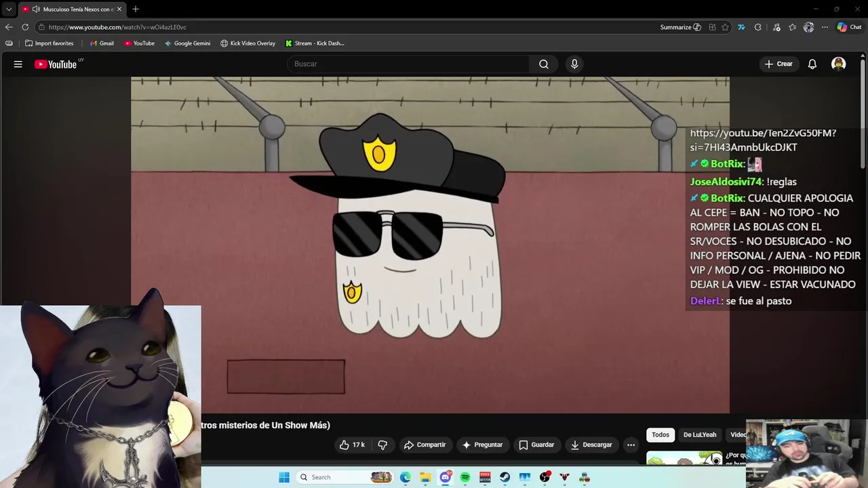Click the taskbar Search box
Image resolution: width=868 pixels, height=488 pixels.
point(346,477)
